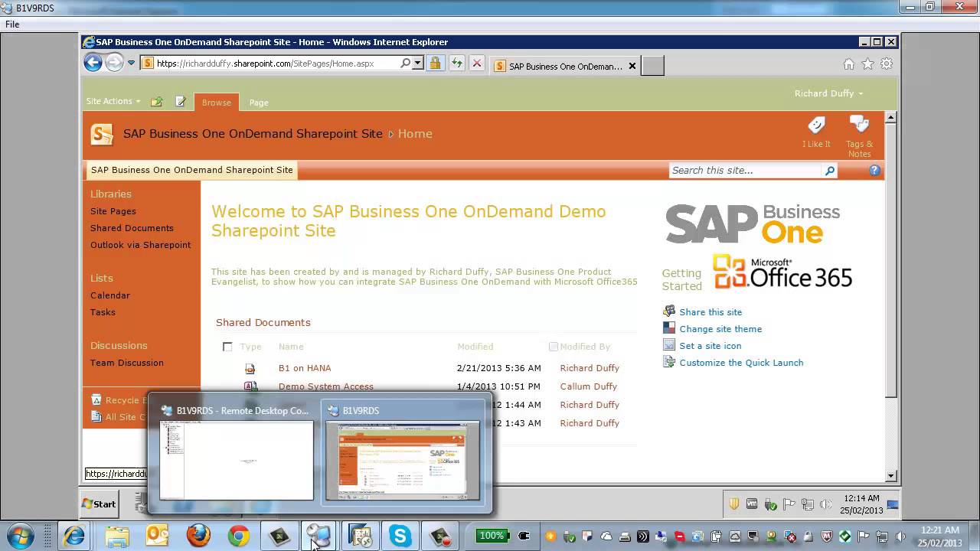This screenshot has height=551, width=980.
Task: Open the Libraries heading link
Action: tap(111, 194)
